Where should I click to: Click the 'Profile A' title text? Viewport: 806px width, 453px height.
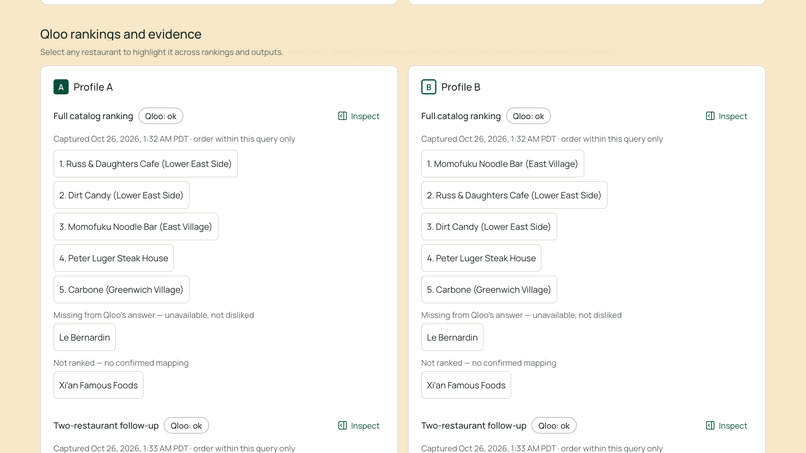point(93,87)
